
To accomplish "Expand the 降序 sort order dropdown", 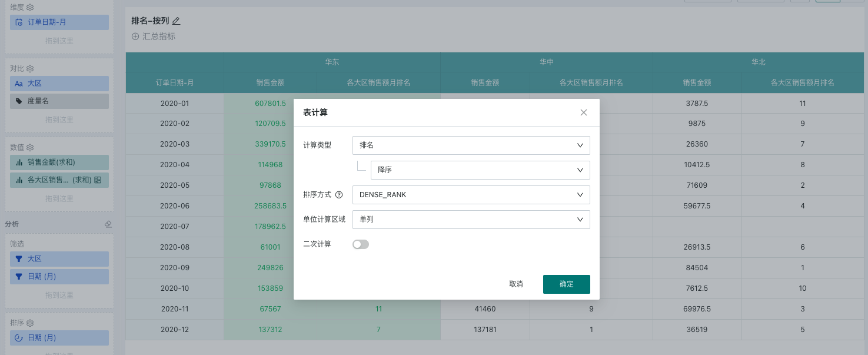I will [x=480, y=170].
